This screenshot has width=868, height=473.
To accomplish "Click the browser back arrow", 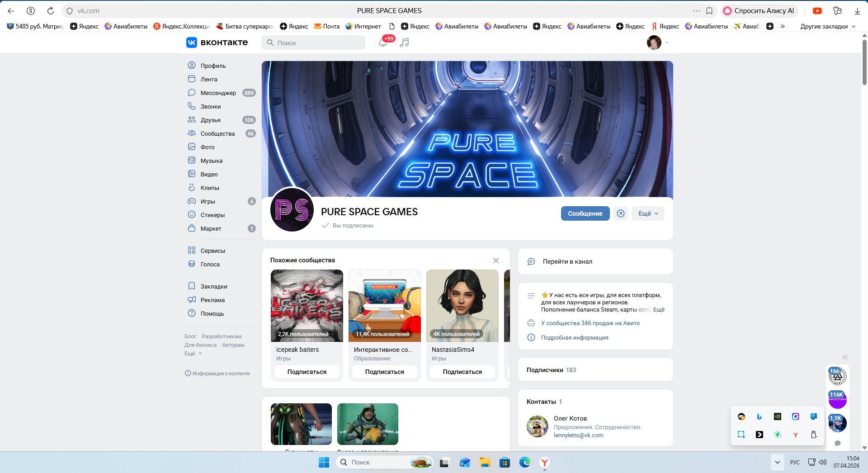I will point(11,11).
